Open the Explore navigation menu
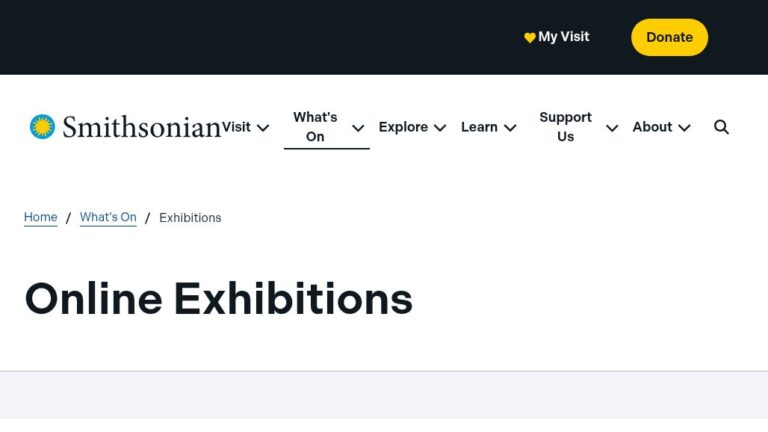Screen dimensions: 768x432 pos(403,127)
